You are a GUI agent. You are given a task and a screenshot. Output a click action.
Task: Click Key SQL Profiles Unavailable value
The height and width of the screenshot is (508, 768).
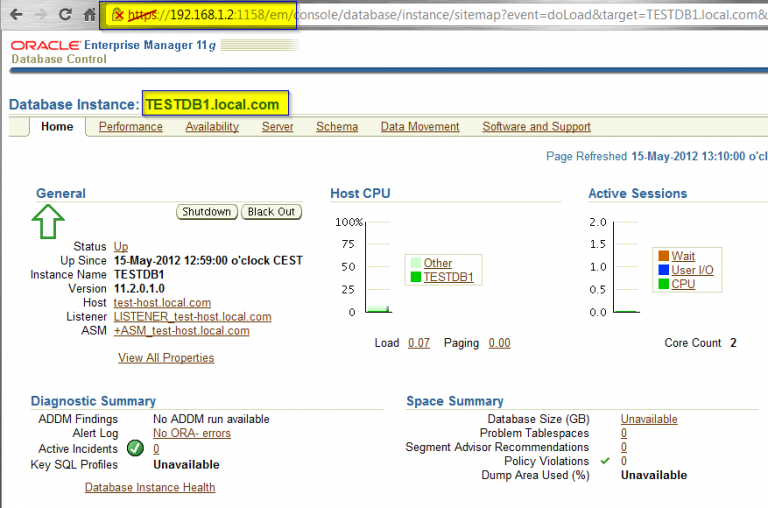[187, 464]
